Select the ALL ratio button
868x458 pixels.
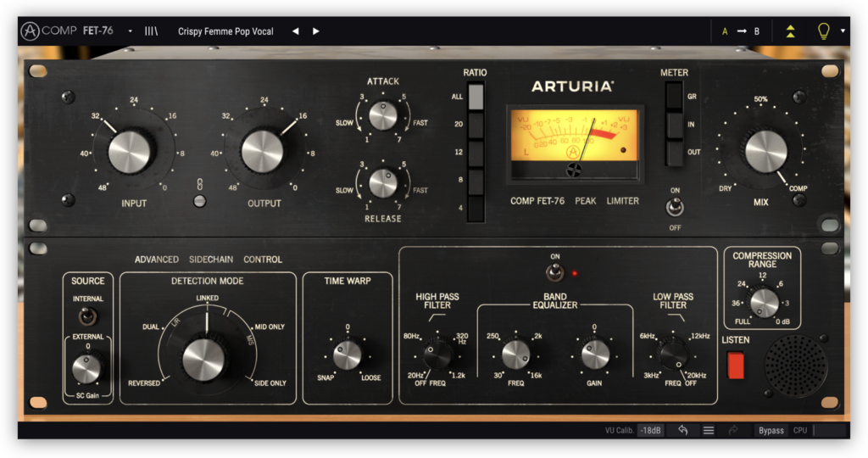click(x=476, y=97)
